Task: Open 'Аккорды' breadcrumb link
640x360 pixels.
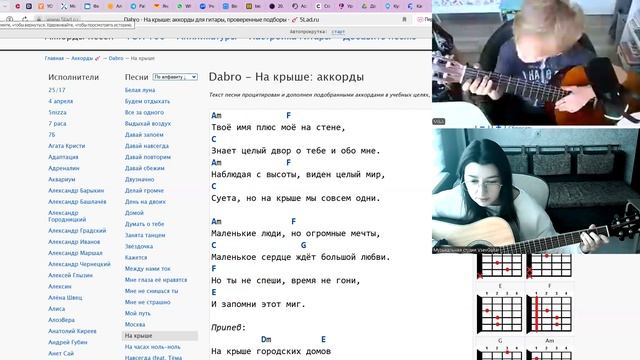Action: coord(82,58)
